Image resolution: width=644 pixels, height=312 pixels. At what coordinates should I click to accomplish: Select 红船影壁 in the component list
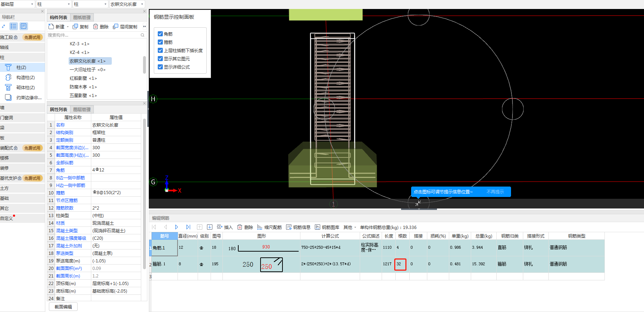pos(83,78)
